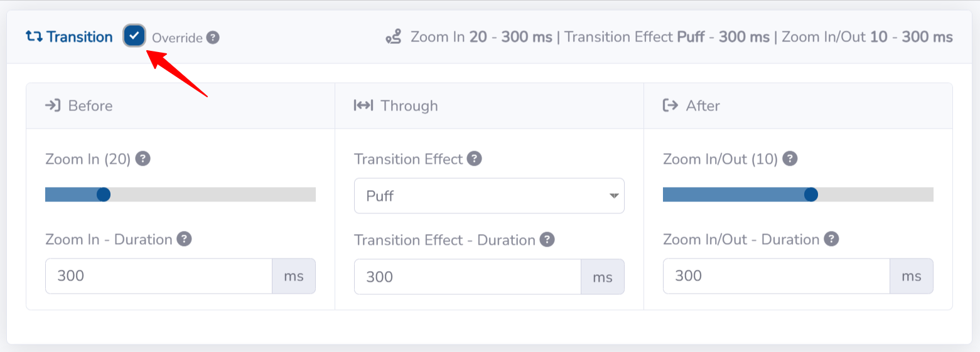Click the route path summary icon
Viewport: 980px width, 352px height.
click(394, 38)
